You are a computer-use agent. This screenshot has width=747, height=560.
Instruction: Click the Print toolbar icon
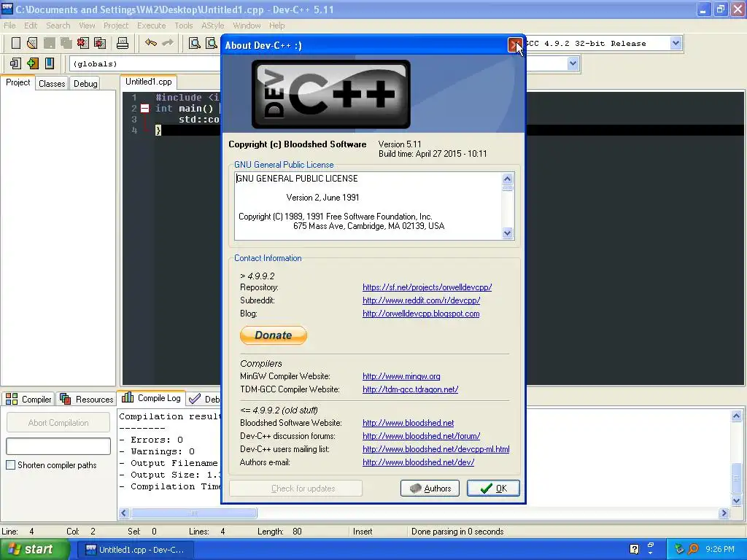(123, 43)
